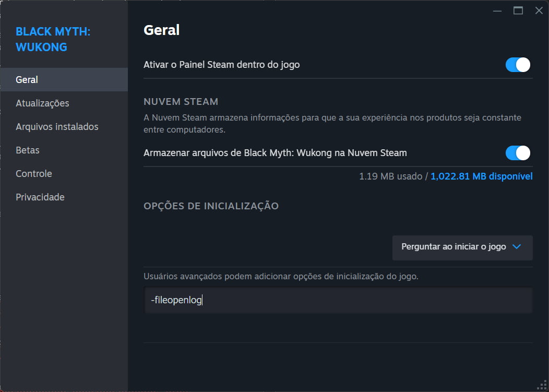Screen dimensions: 549x392
Task: Click the Steam Cloud description paragraph
Action: [x=332, y=124]
